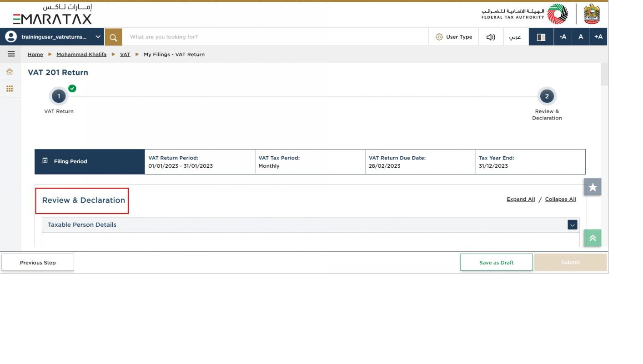Open the User Type settings
Screen dimensions: 643x364
click(x=454, y=37)
